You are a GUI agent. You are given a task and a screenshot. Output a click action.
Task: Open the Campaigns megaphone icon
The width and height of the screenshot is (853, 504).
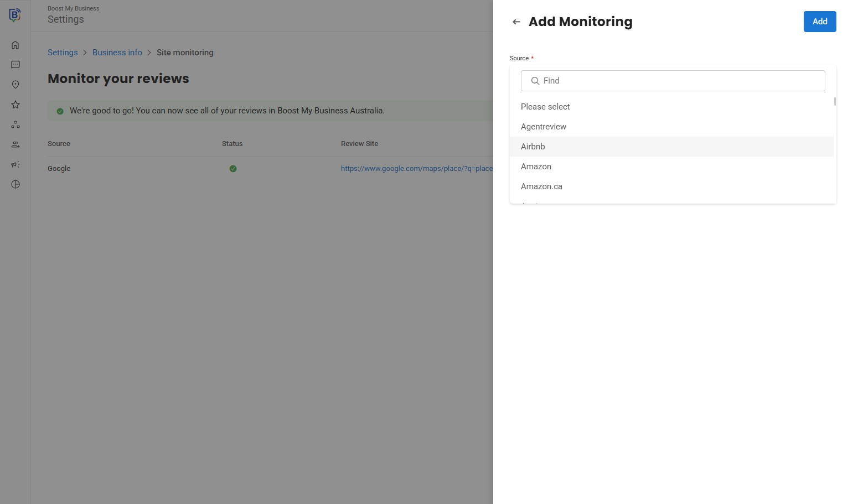click(15, 164)
